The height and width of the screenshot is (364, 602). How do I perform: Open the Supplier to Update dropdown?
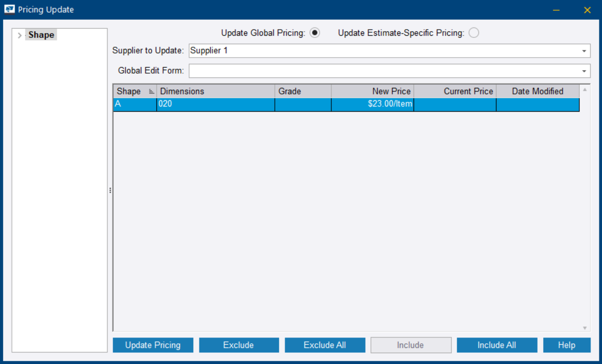tap(584, 51)
